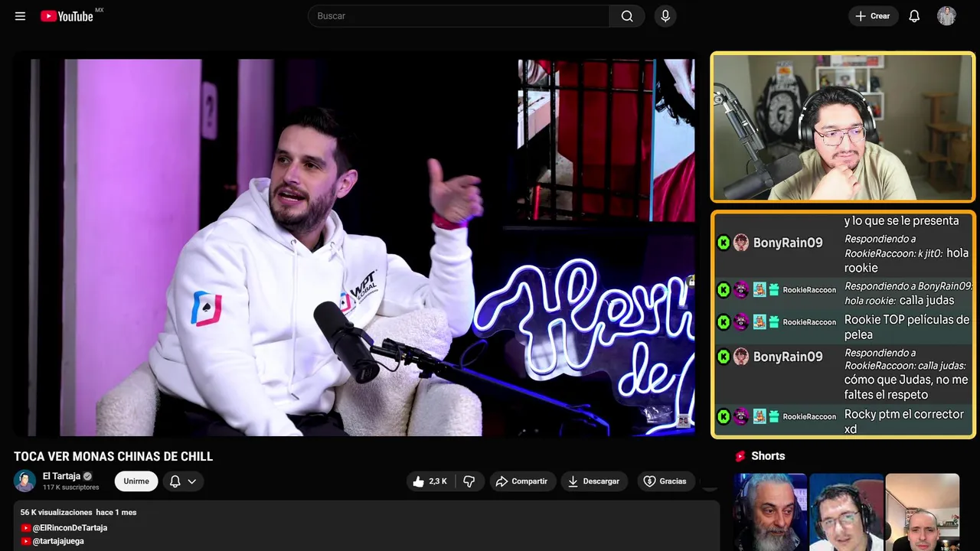Click BonyRain09's 'hola rookie' chat username

point(788,243)
